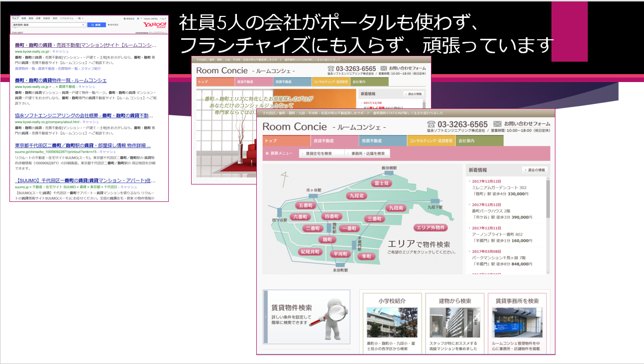Click the phone icon on front Room Concie page
This screenshot has height=364, width=644.
pos(431,124)
